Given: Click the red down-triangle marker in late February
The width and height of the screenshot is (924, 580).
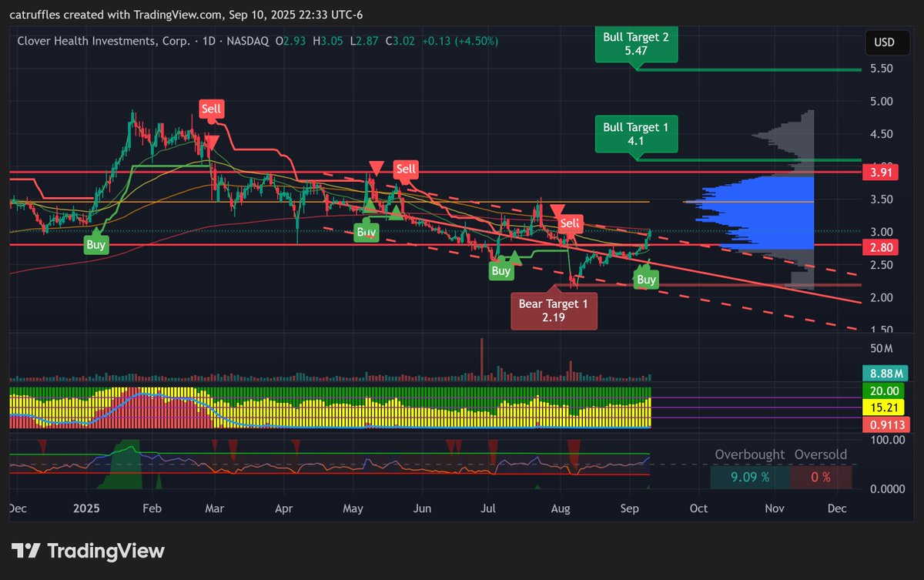Looking at the screenshot, I should pos(213,143).
